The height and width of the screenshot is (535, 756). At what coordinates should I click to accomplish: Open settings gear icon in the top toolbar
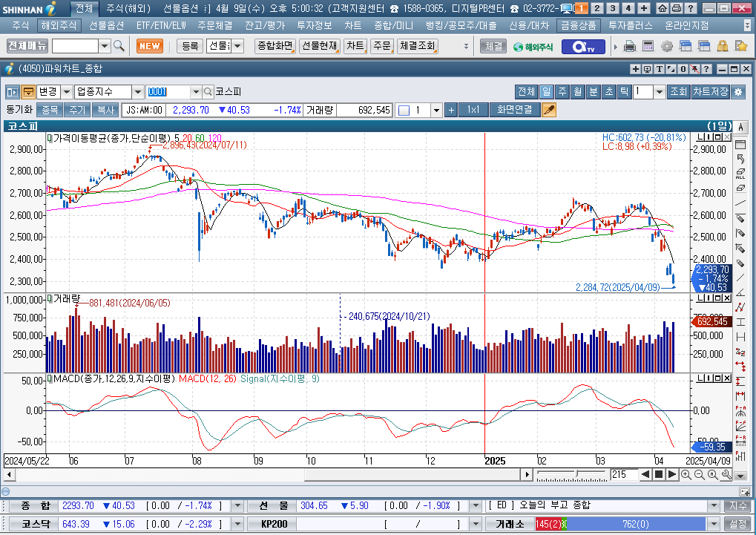click(667, 46)
